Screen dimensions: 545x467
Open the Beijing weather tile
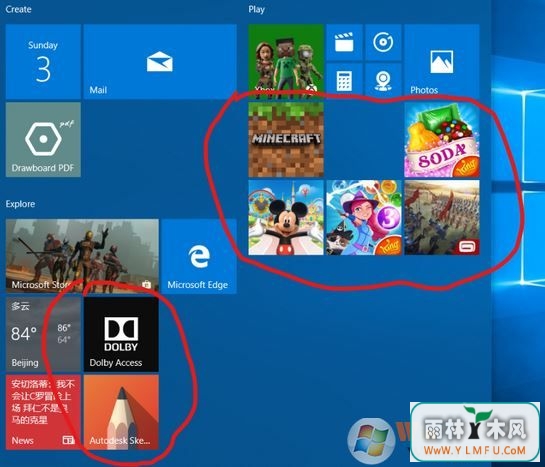(x=43, y=334)
